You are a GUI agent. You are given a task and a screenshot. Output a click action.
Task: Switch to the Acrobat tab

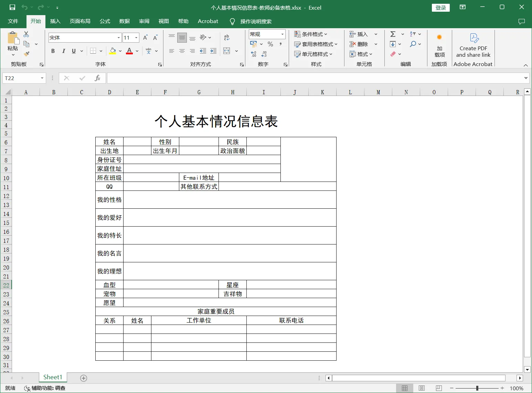coord(208,21)
